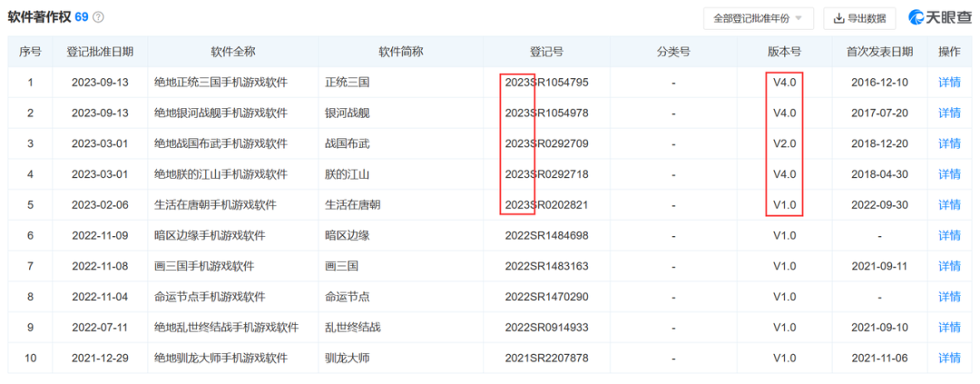Click approval date 2022-11-09
This screenshot has width=980, height=384.
(100, 236)
